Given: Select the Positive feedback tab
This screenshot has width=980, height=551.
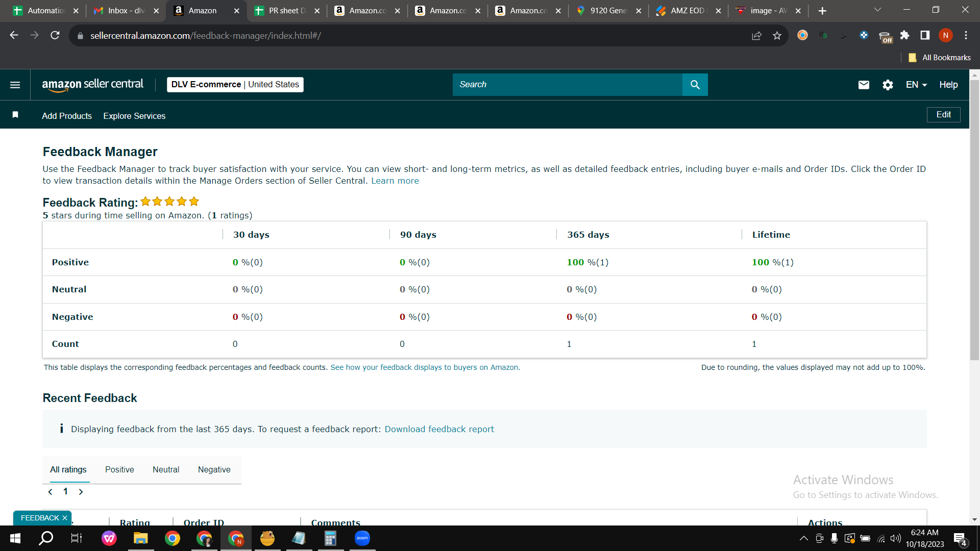Looking at the screenshot, I should 119,469.
